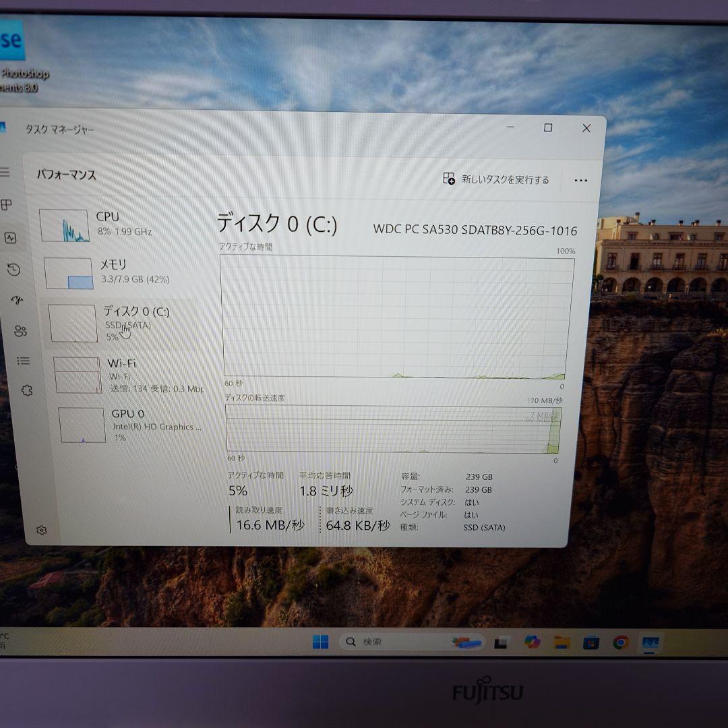Screen dimensions: 728x728
Task: Open Copilot from the taskbar
Action: (x=532, y=642)
